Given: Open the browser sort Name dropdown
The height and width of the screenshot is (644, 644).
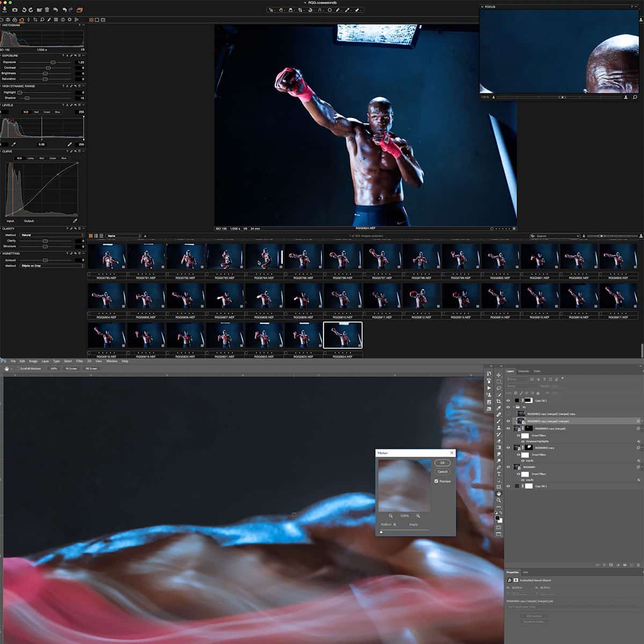Looking at the screenshot, I should [123, 236].
